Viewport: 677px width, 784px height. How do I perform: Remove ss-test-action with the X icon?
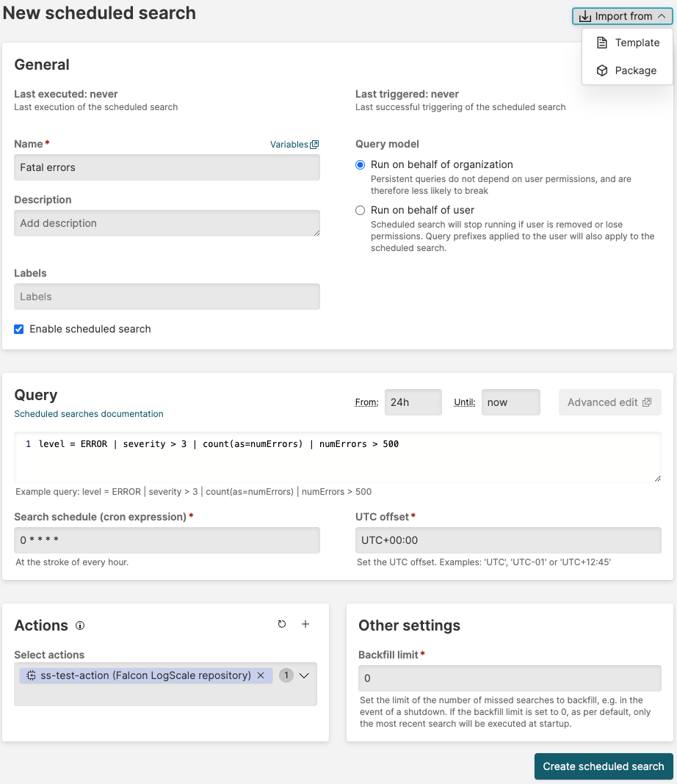click(x=261, y=675)
